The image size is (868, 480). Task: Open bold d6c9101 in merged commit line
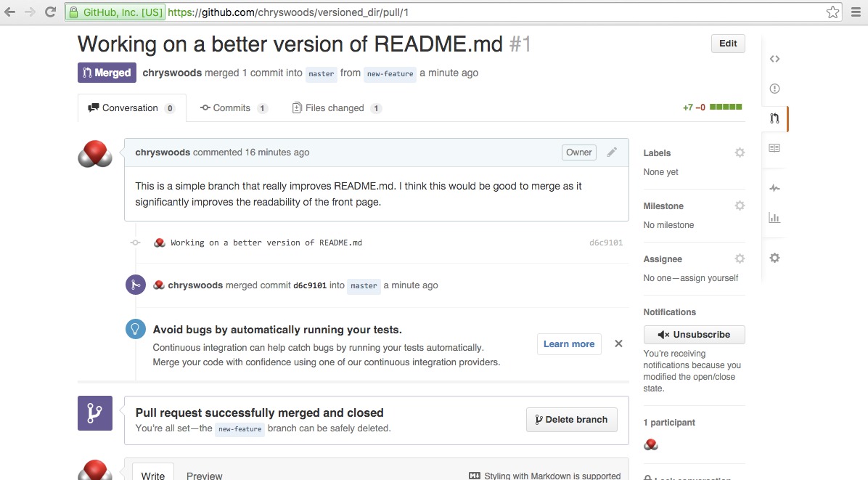(x=310, y=285)
